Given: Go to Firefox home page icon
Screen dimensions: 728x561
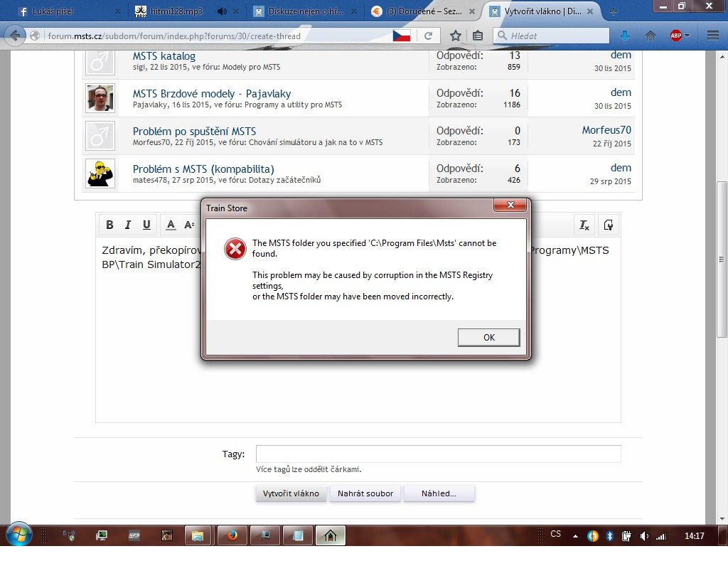Looking at the screenshot, I should 650,36.
